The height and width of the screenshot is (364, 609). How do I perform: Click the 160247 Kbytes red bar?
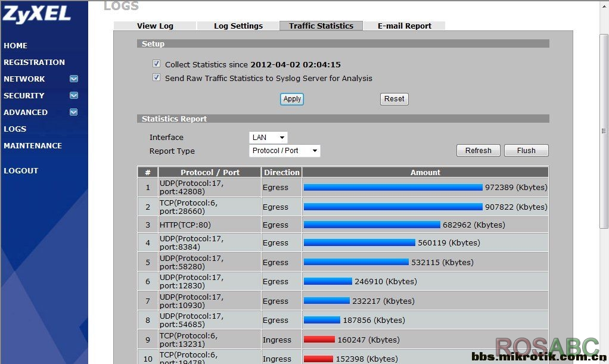coord(319,340)
